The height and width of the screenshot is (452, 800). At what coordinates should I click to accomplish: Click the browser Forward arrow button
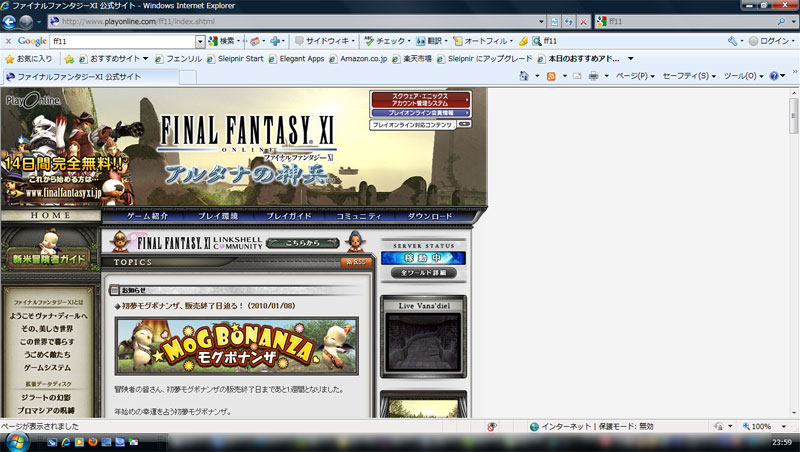tap(26, 22)
